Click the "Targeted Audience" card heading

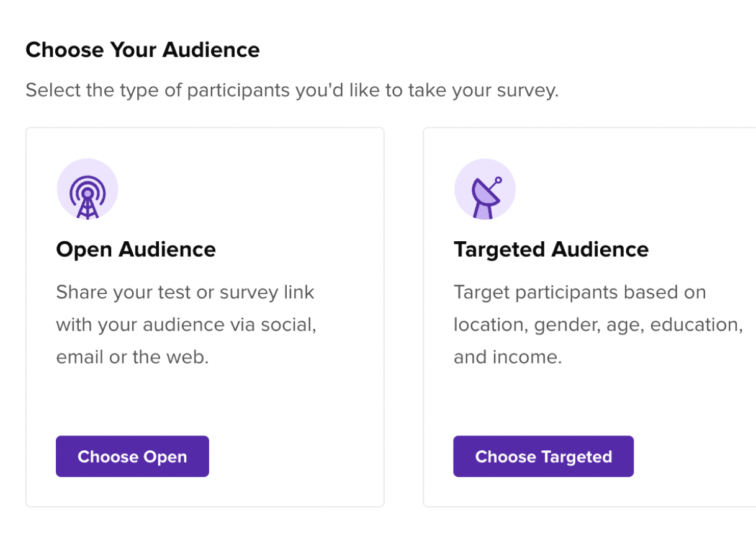click(551, 249)
